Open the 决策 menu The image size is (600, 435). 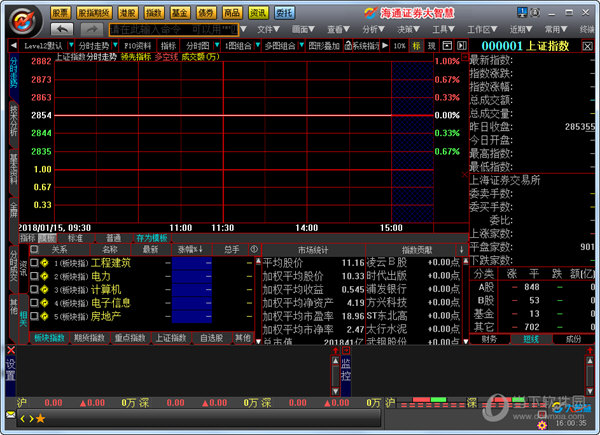coord(408,29)
